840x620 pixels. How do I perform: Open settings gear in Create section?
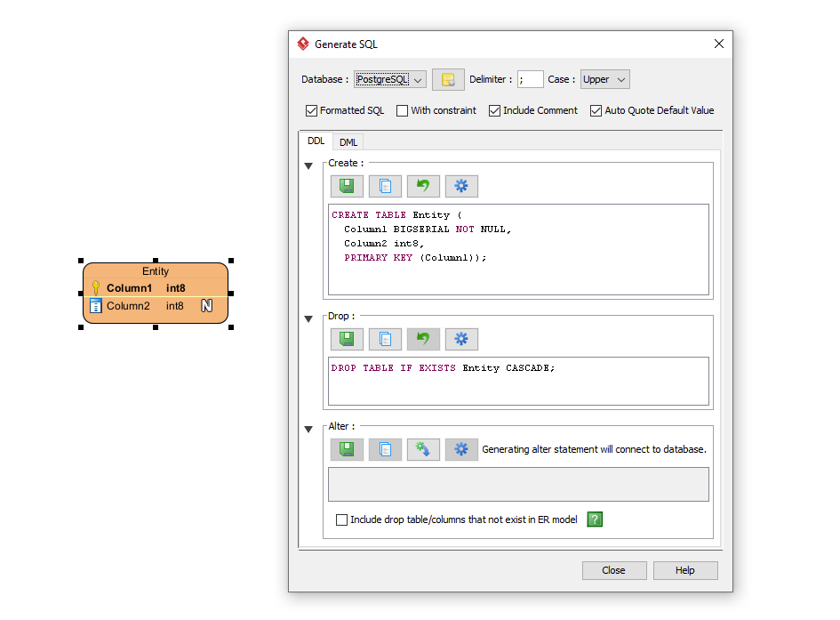click(x=461, y=186)
